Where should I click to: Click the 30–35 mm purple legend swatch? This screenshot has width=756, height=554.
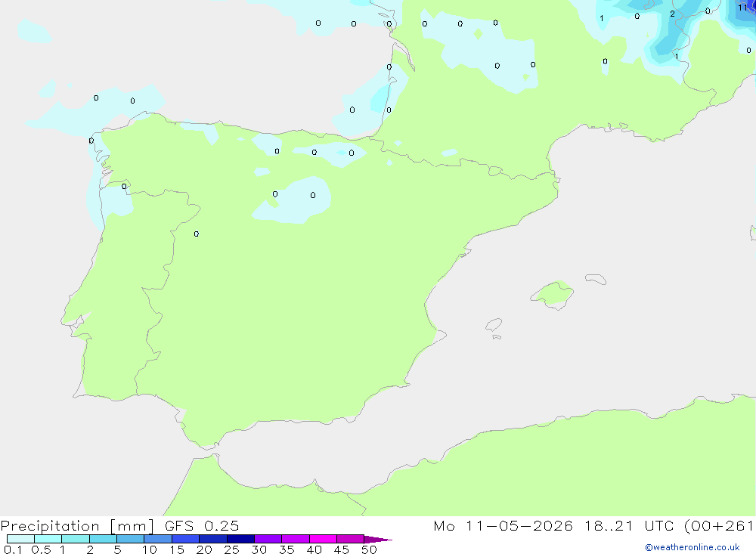click(268, 539)
